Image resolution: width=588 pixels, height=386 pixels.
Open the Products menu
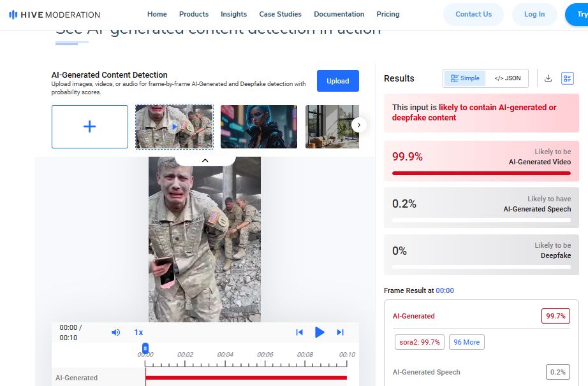click(x=194, y=14)
